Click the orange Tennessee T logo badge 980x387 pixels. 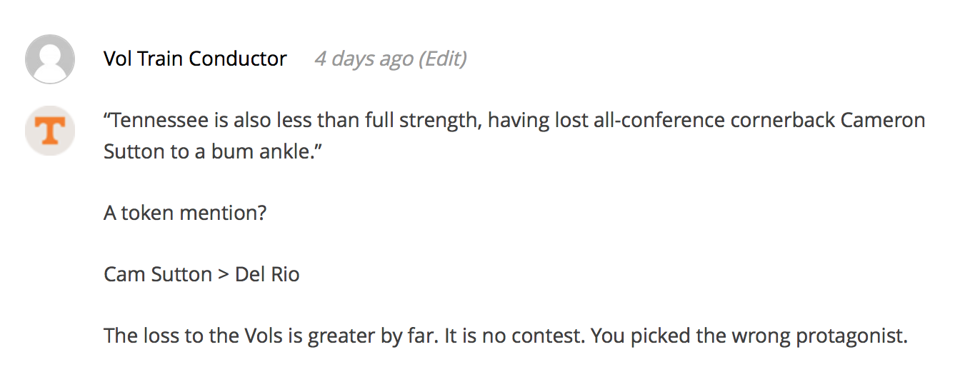(50, 131)
